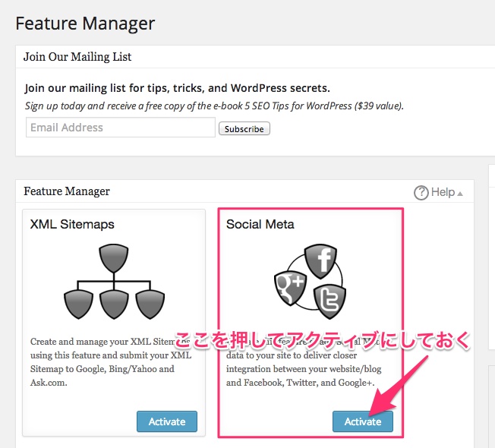Select the XML Sitemaps card title
Image resolution: width=495 pixels, height=448 pixels.
point(72,224)
